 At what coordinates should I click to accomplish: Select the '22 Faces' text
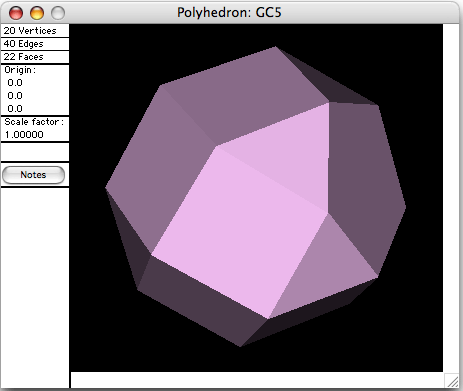23,57
